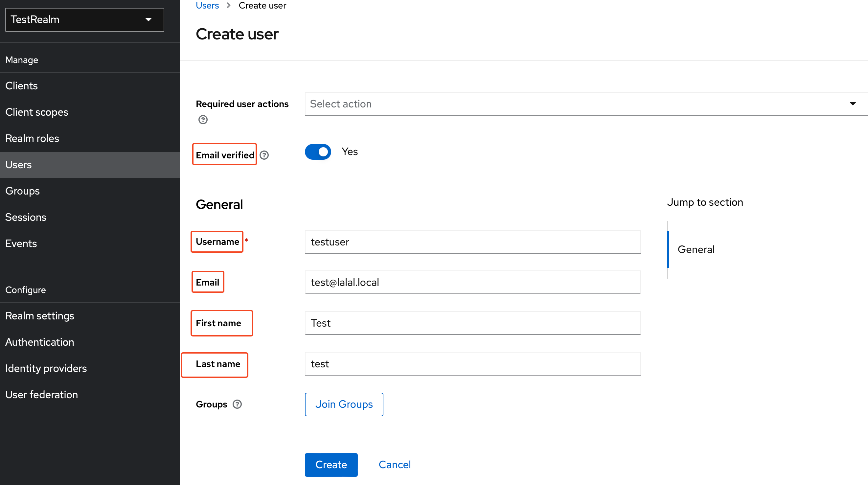Click the Last name input field

click(473, 364)
